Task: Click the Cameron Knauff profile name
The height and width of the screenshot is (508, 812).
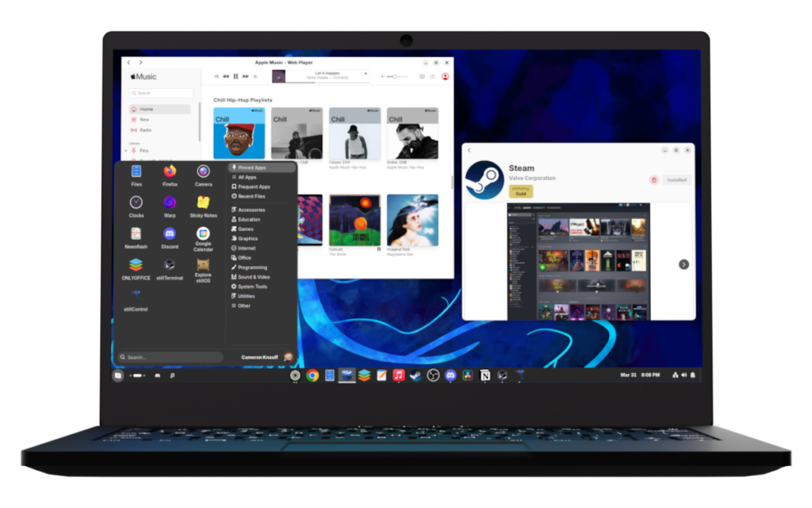Action: (259, 356)
